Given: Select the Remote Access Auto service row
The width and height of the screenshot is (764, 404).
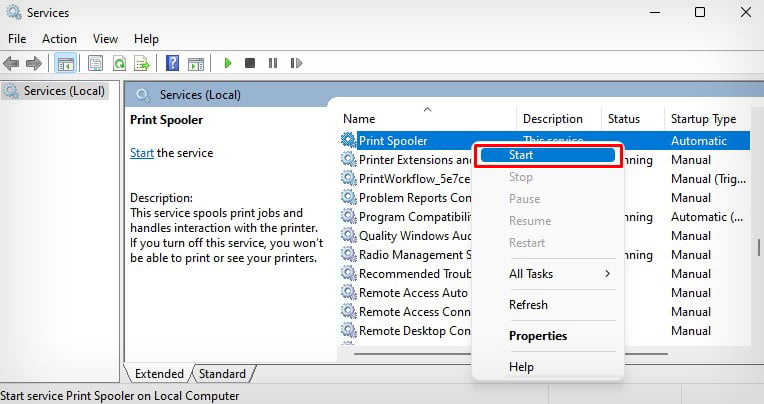Looking at the screenshot, I should tap(413, 293).
